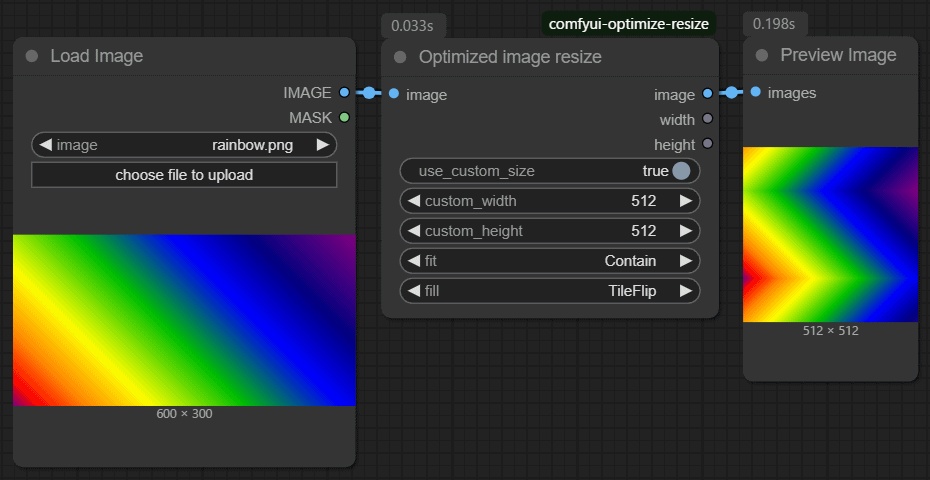The width and height of the screenshot is (930, 480).
Task: Change fit mode with right arrow
Action: (x=685, y=261)
